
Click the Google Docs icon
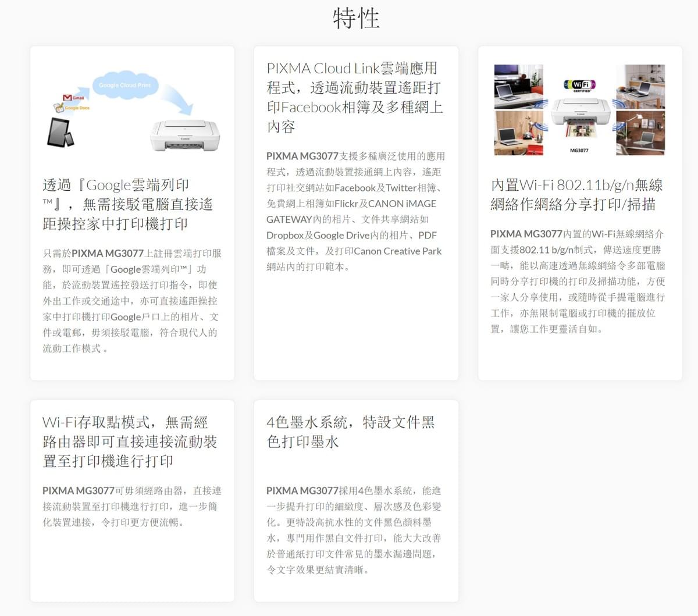59,108
